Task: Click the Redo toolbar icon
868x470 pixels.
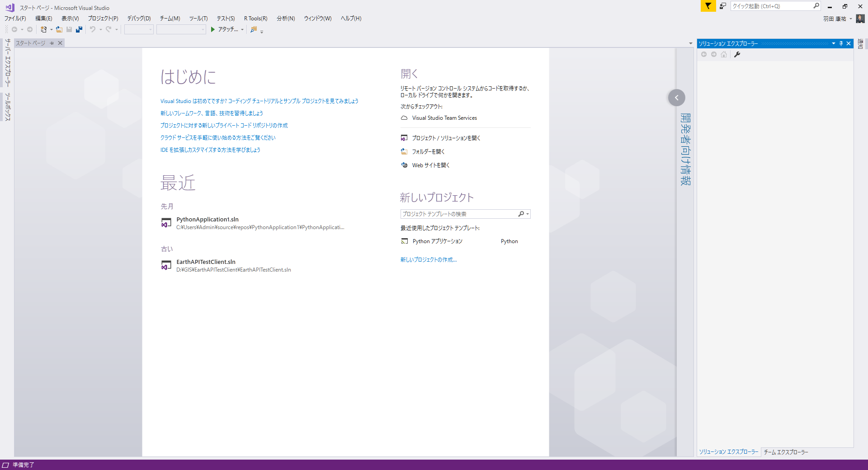Action: click(x=108, y=29)
